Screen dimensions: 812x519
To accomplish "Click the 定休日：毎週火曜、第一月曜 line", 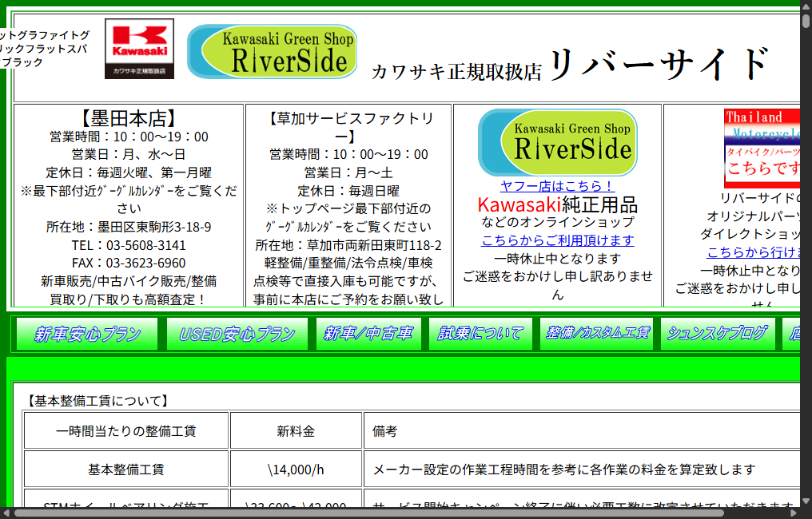I will (x=129, y=172).
